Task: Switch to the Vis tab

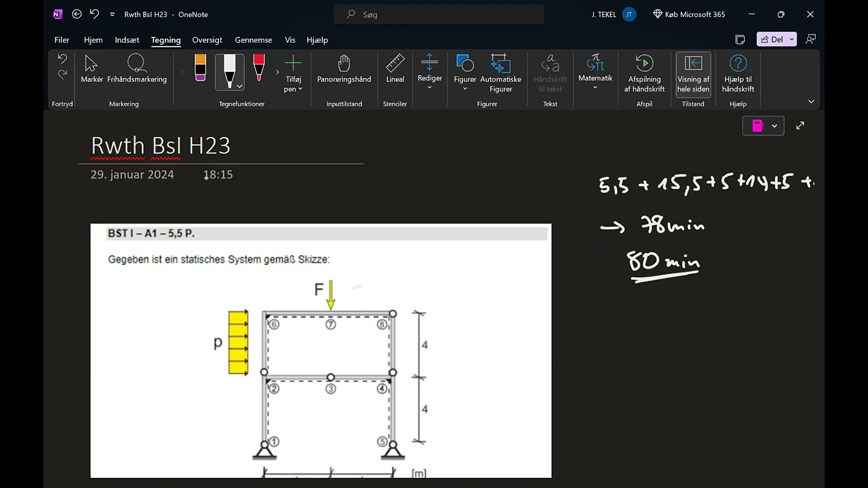Action: [290, 40]
